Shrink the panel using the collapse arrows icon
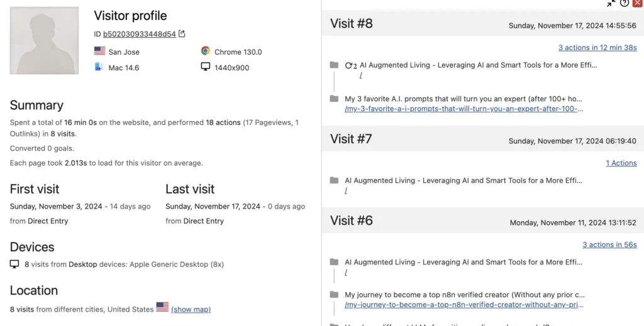 [x=611, y=3]
